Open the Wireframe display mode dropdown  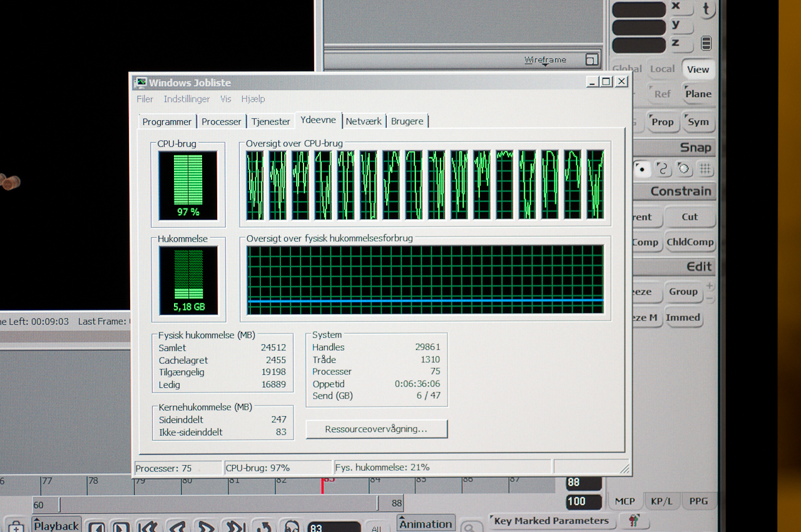coord(545,60)
